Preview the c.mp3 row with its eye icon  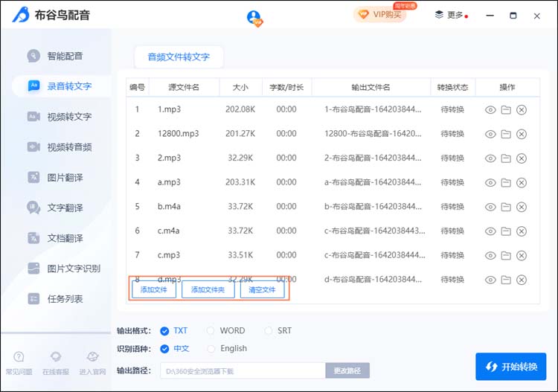point(490,256)
